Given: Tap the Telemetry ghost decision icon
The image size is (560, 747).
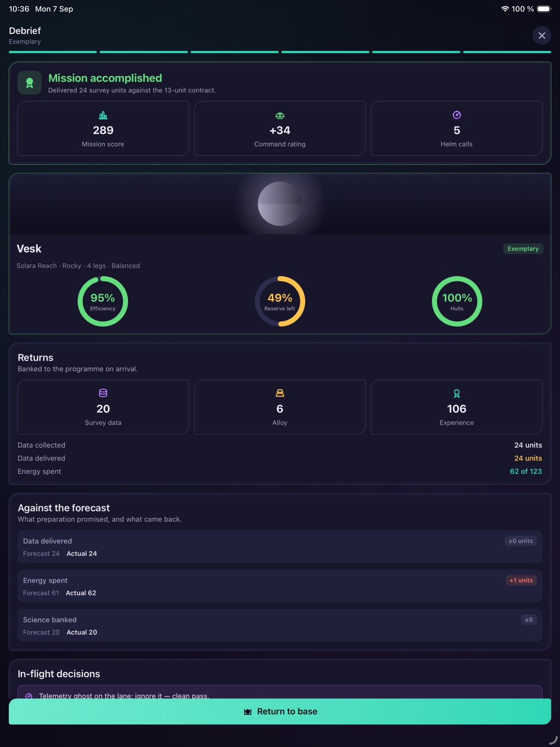Looking at the screenshot, I should pyautogui.click(x=29, y=696).
